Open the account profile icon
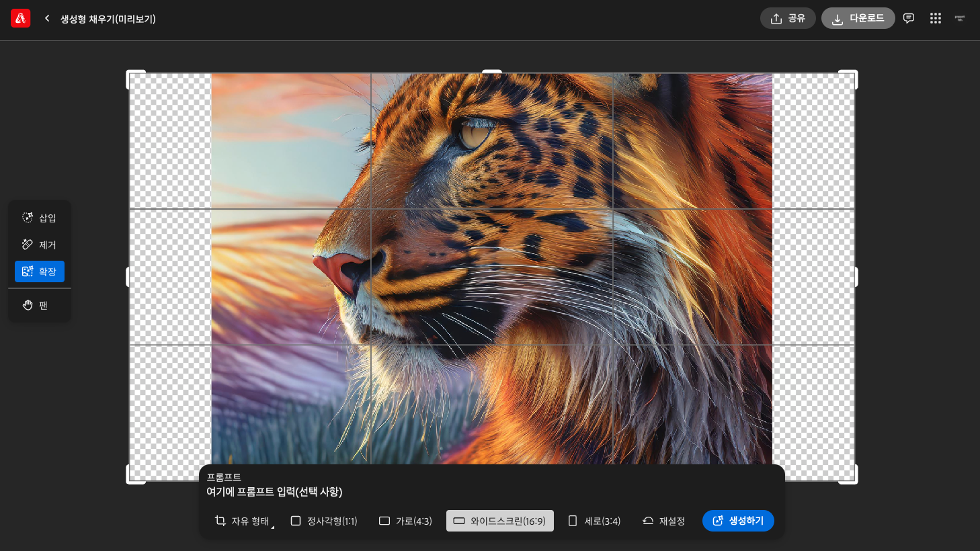 tap(960, 18)
